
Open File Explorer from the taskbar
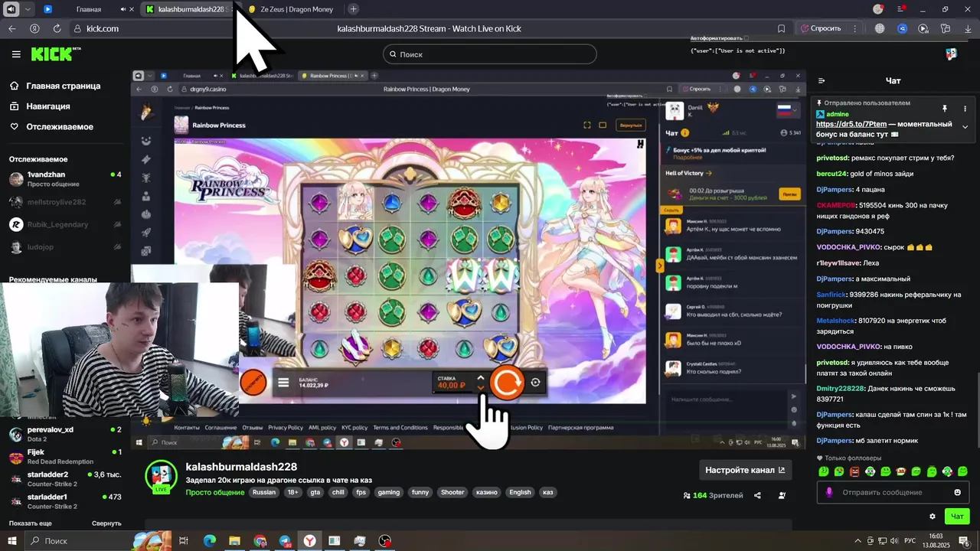click(x=234, y=541)
